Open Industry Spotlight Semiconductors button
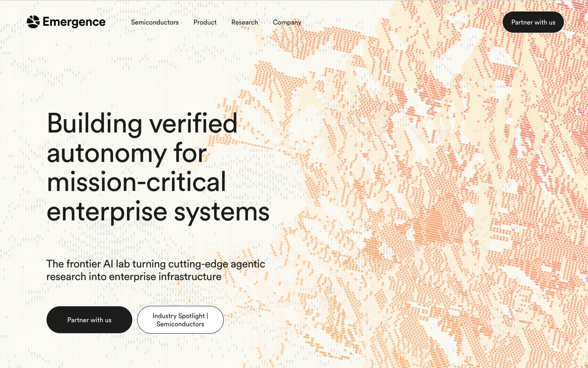 [x=180, y=320]
